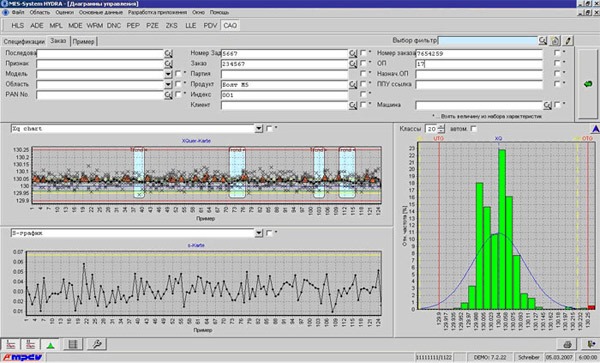The width and height of the screenshot is (600, 363).
Task: Switch to the Спецификации tab
Action: pyautogui.click(x=24, y=41)
